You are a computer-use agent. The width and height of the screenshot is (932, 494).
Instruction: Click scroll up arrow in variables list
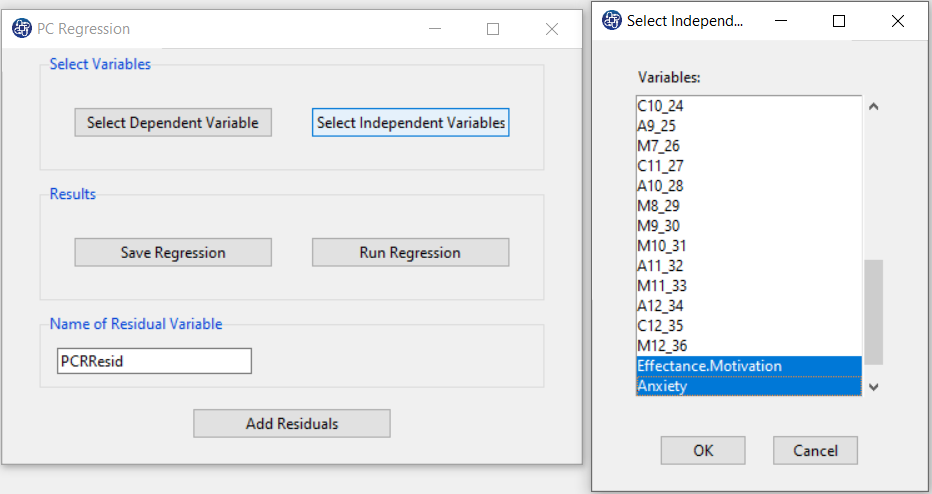(x=873, y=107)
